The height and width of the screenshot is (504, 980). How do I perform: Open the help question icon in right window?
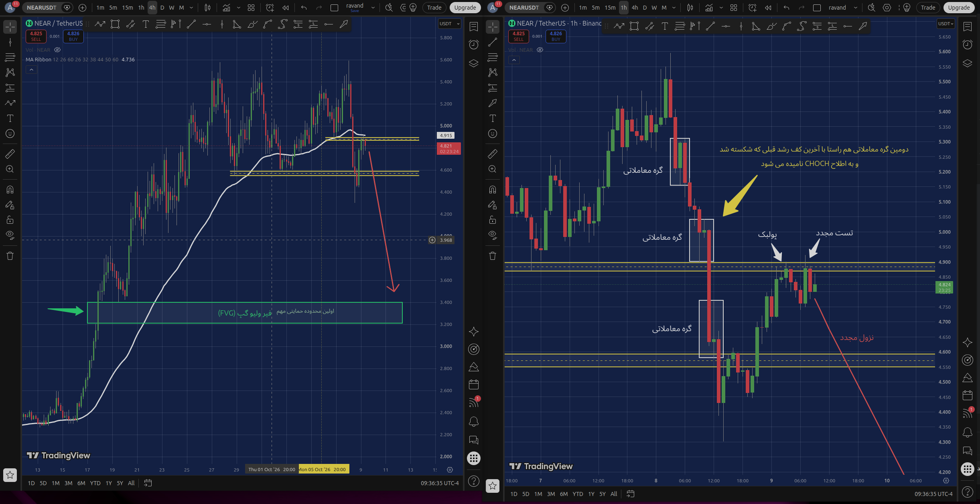968,492
